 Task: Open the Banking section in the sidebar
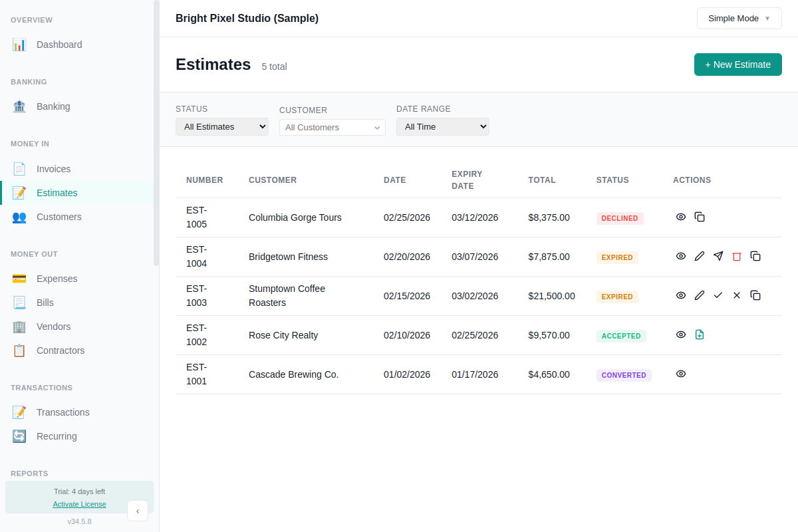[x=53, y=106]
